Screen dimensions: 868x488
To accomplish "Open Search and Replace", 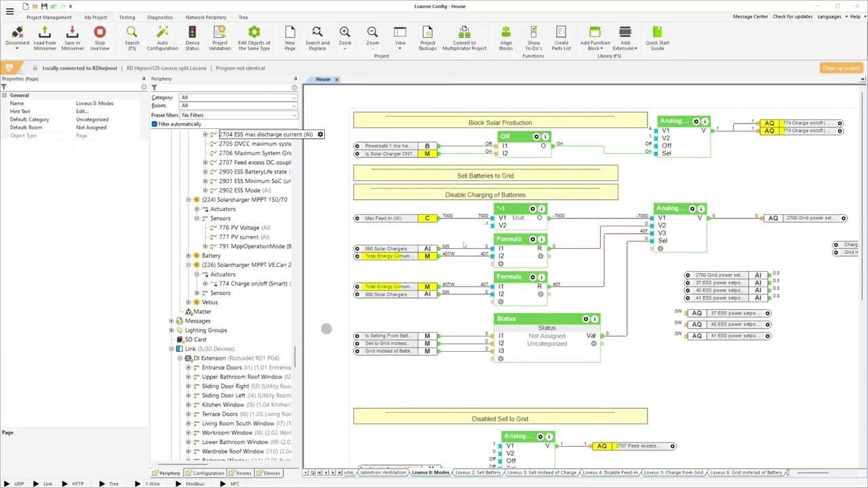I will tap(317, 38).
